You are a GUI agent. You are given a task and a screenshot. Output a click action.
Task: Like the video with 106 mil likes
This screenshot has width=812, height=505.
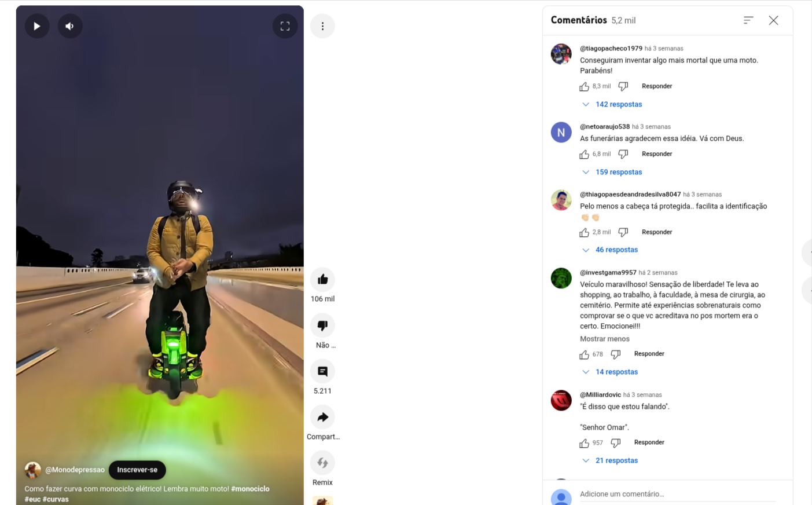322,279
